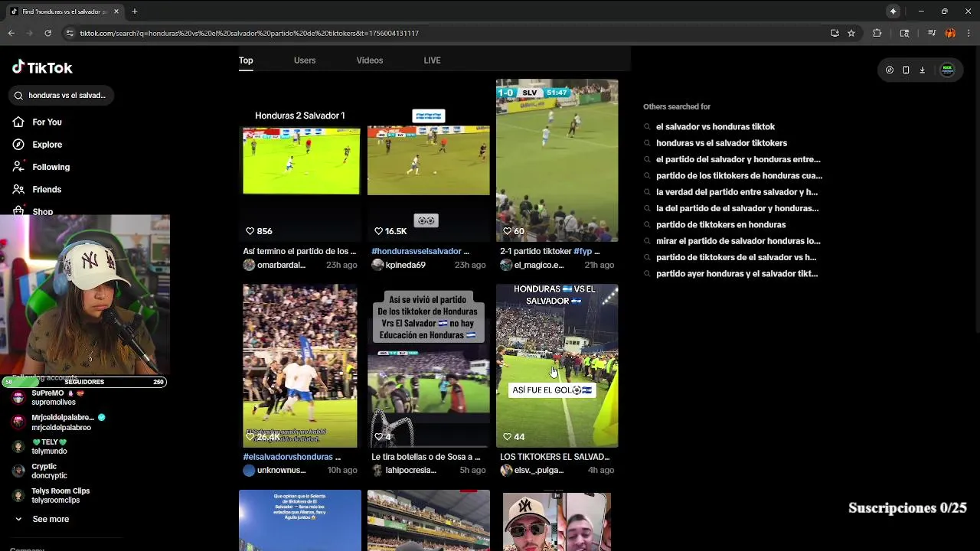Open unknownus avatar icon

(249, 471)
